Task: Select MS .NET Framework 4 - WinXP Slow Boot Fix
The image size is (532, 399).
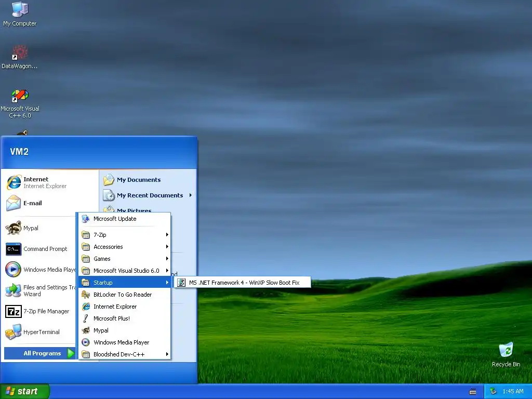Action: pos(242,283)
